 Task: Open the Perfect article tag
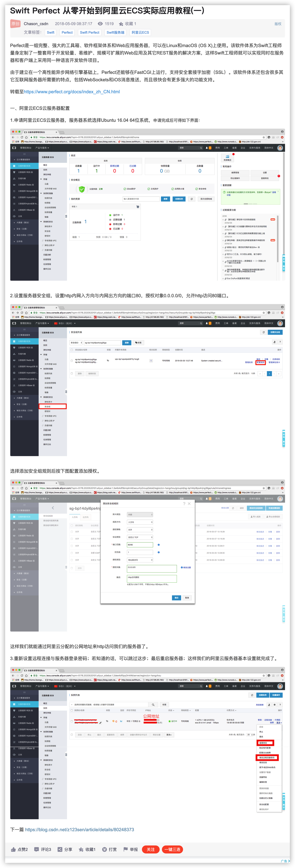pyautogui.click(x=67, y=33)
